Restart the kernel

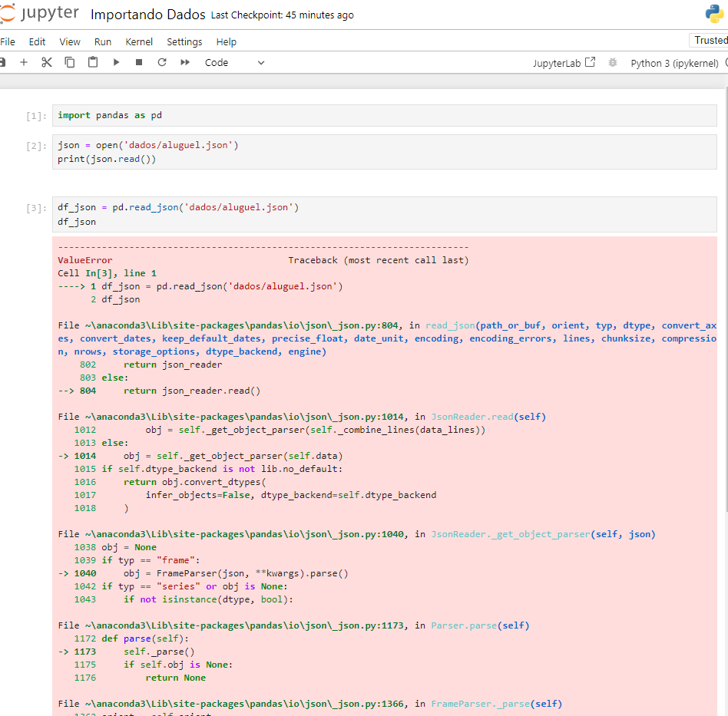point(162,63)
